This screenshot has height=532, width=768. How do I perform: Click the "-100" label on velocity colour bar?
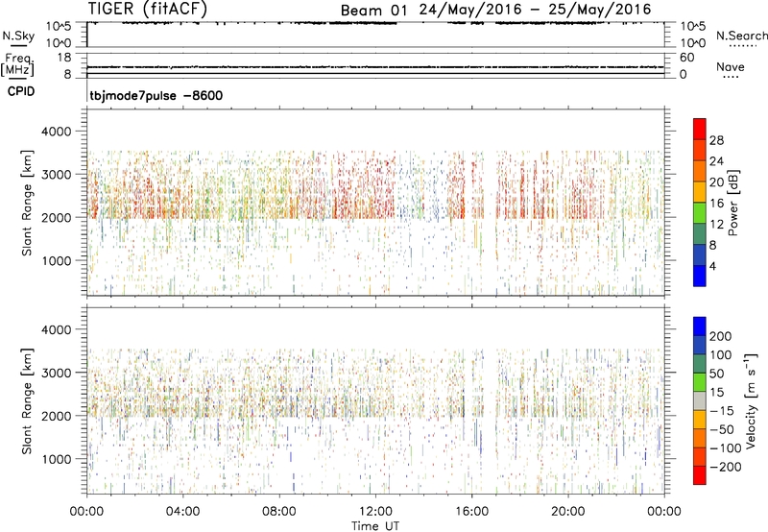coord(725,448)
